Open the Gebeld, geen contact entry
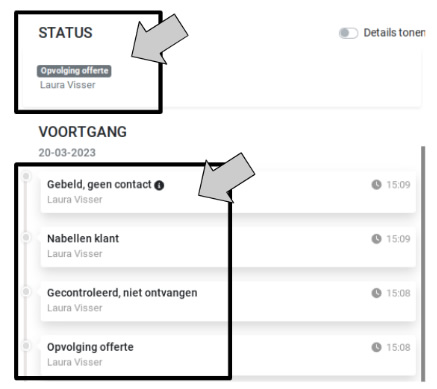Image resolution: width=437 pixels, height=389 pixels. tap(228, 192)
